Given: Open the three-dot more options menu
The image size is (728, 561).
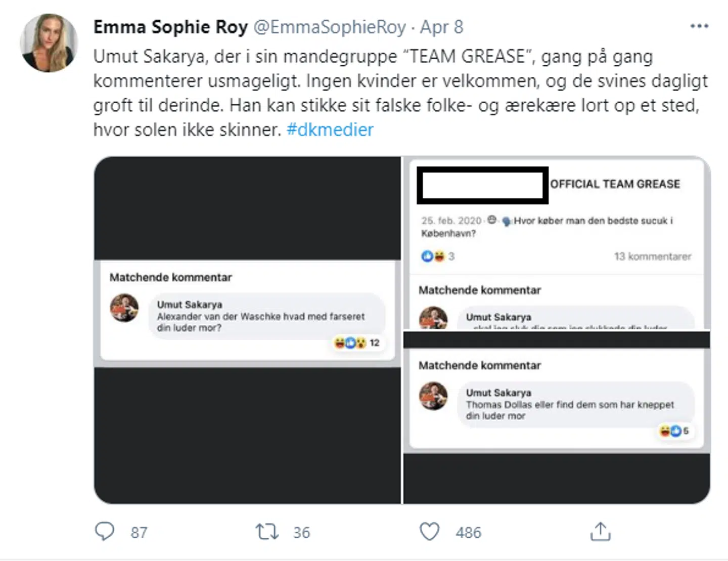Looking at the screenshot, I should click(x=699, y=26).
